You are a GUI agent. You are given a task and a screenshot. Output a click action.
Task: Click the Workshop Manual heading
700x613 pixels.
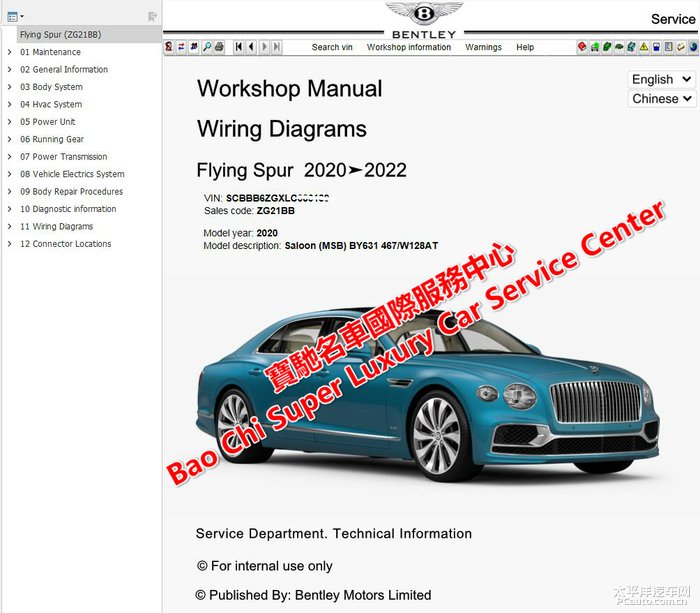tap(289, 88)
